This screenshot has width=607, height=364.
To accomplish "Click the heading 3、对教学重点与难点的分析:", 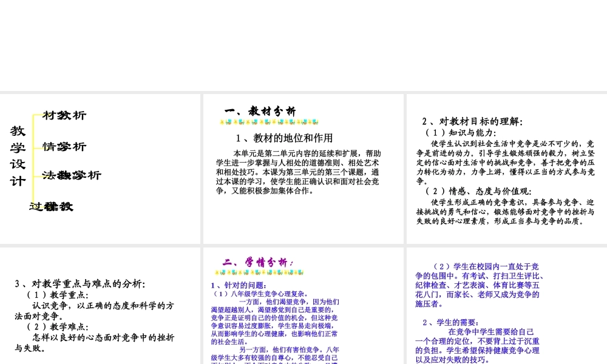I will point(80,284).
